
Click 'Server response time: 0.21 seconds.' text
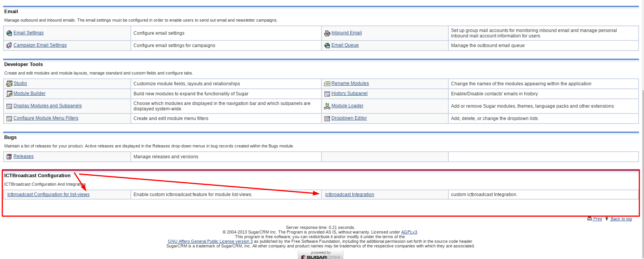321,227
